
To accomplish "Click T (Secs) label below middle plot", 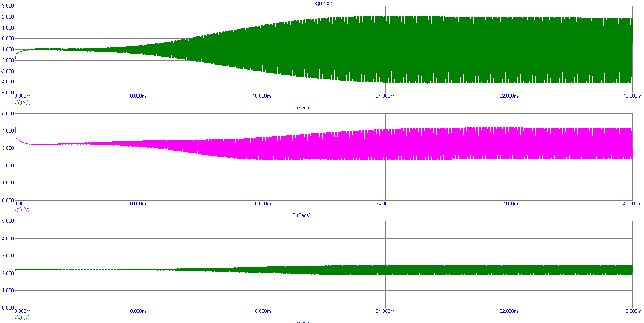I will [302, 215].
